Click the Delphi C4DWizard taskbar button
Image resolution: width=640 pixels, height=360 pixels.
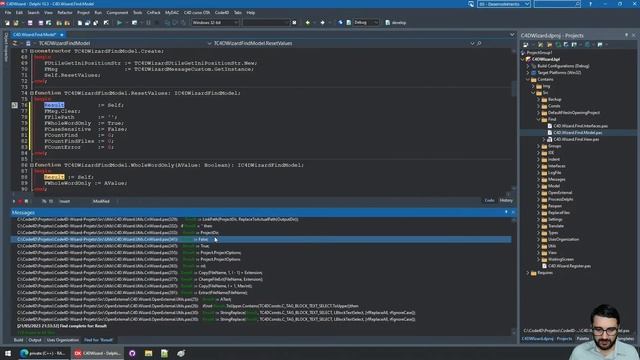[98, 353]
